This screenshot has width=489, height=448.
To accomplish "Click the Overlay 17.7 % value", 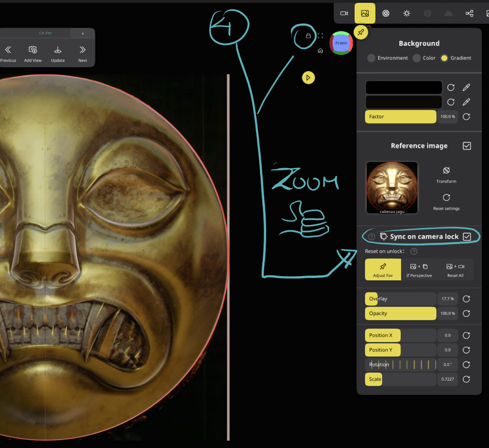I will [447, 299].
